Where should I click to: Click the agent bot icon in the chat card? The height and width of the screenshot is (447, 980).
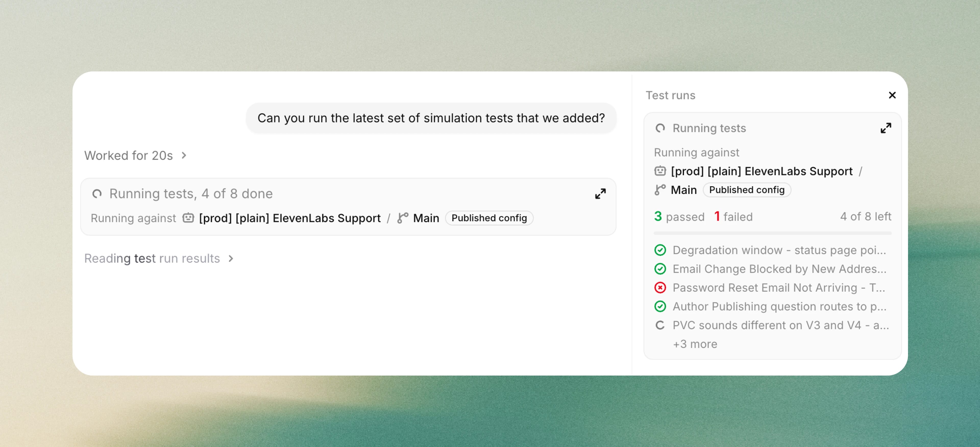click(188, 218)
